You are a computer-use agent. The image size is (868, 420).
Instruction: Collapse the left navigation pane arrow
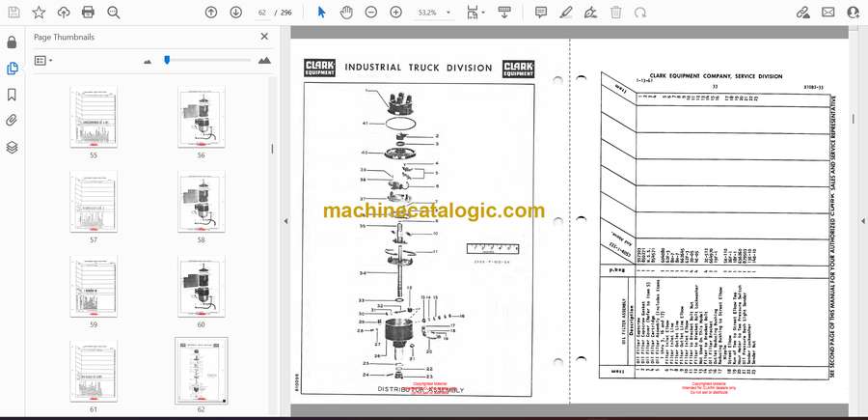[285, 221]
